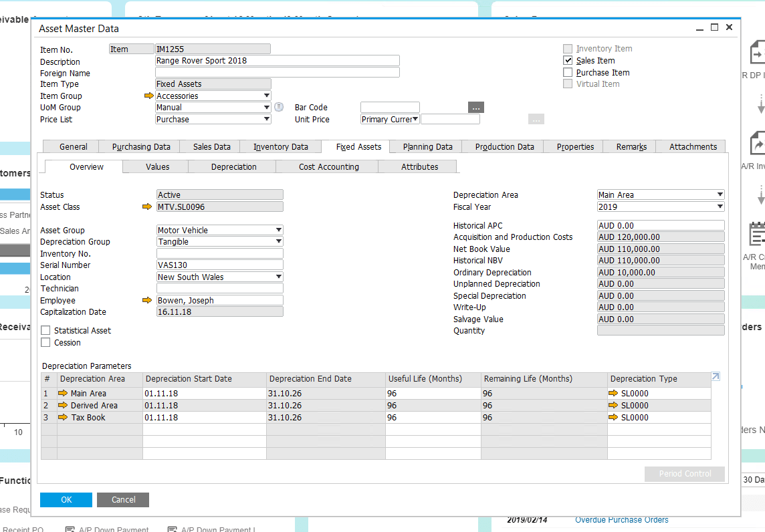Click the Bar Code input field
Image resolution: width=765 pixels, height=532 pixels.
coord(390,108)
